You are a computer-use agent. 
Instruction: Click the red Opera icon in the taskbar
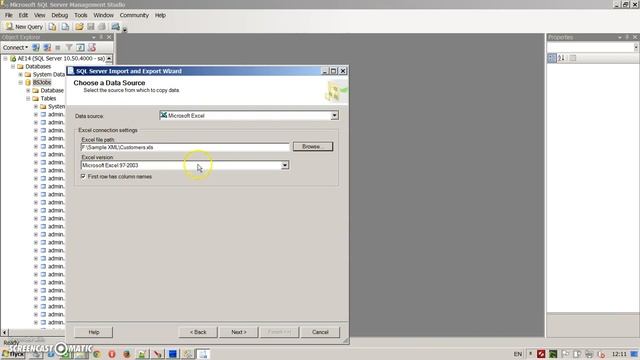pyautogui.click(x=112, y=354)
